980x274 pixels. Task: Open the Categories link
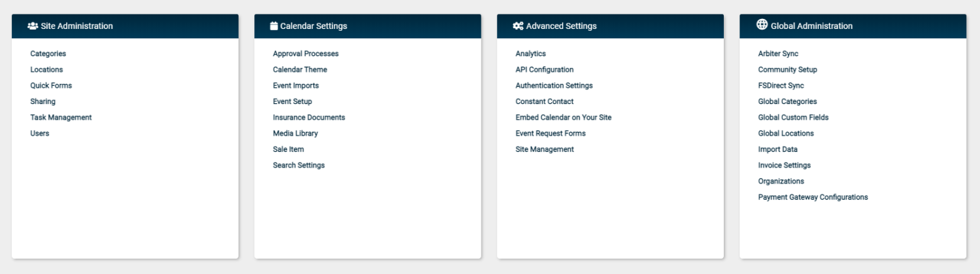pyautogui.click(x=48, y=54)
